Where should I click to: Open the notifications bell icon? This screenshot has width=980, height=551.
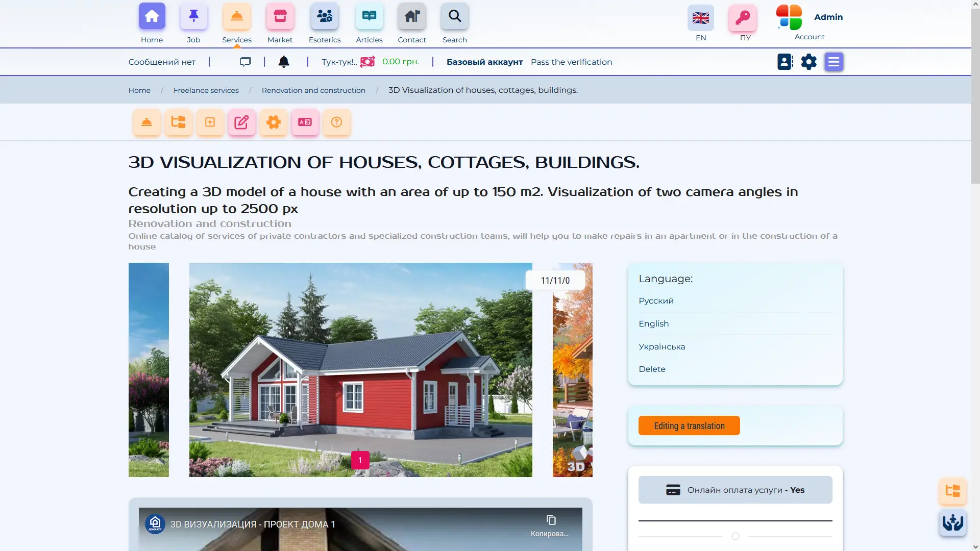pos(284,62)
